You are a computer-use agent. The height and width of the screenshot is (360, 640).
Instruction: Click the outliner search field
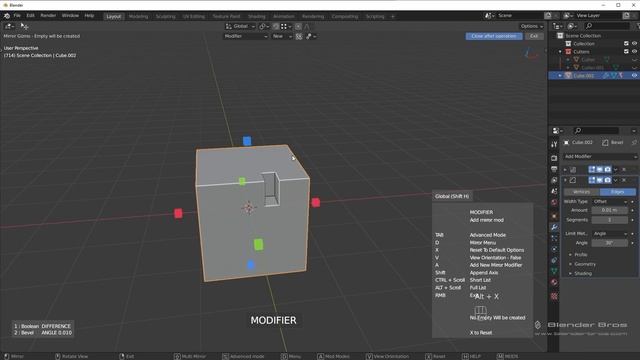tap(607, 26)
